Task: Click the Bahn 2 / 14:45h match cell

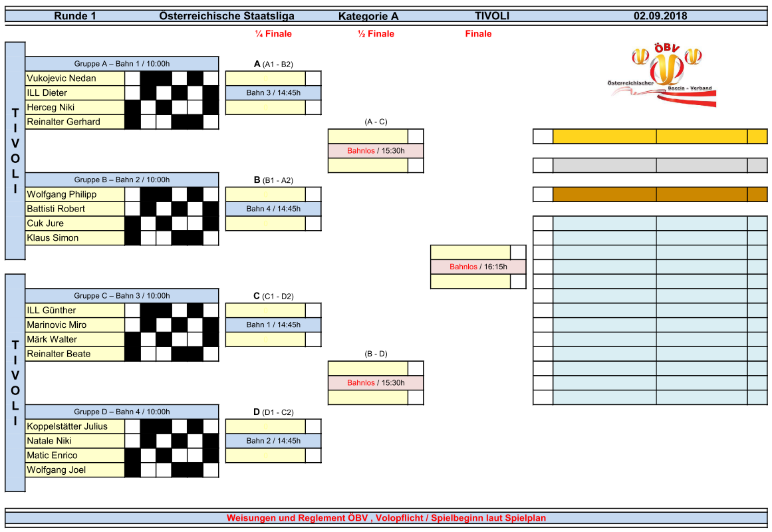Action: pos(273,441)
